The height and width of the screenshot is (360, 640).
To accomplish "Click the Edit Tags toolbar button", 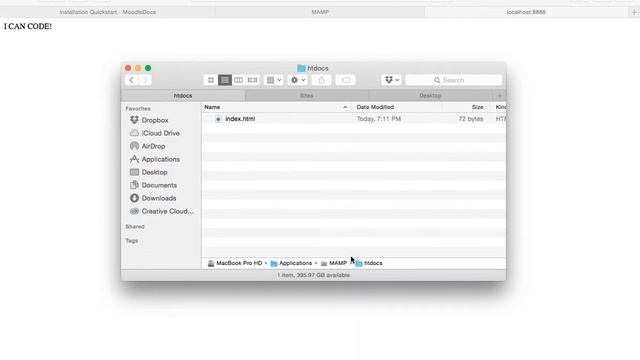I will (x=345, y=80).
